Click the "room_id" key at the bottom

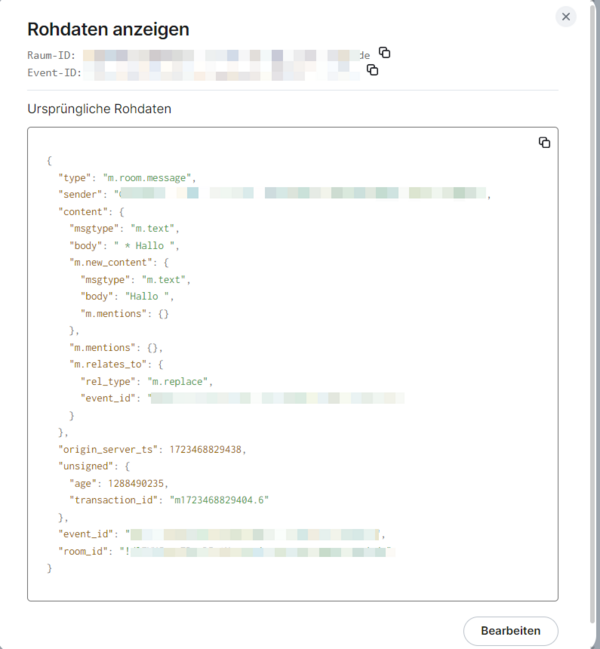(87, 551)
